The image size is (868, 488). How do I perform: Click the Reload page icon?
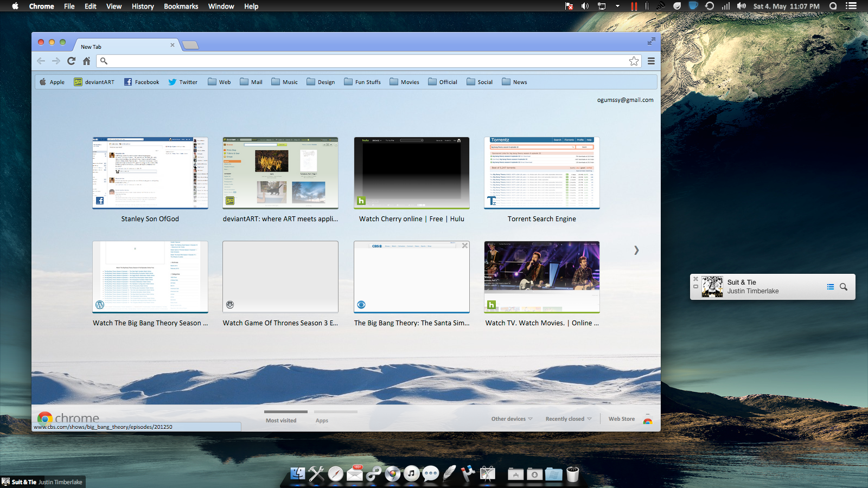point(71,61)
